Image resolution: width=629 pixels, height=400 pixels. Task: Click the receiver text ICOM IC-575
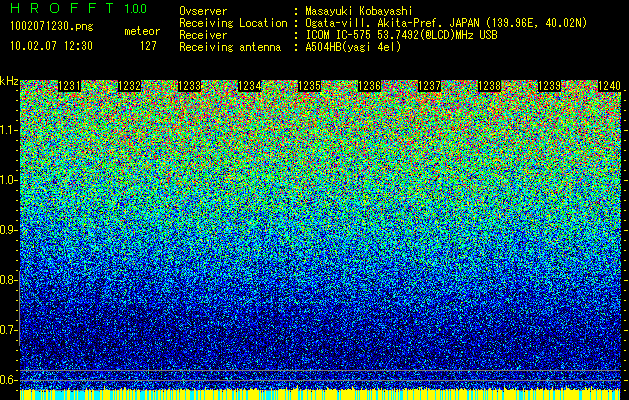pyautogui.click(x=339, y=35)
